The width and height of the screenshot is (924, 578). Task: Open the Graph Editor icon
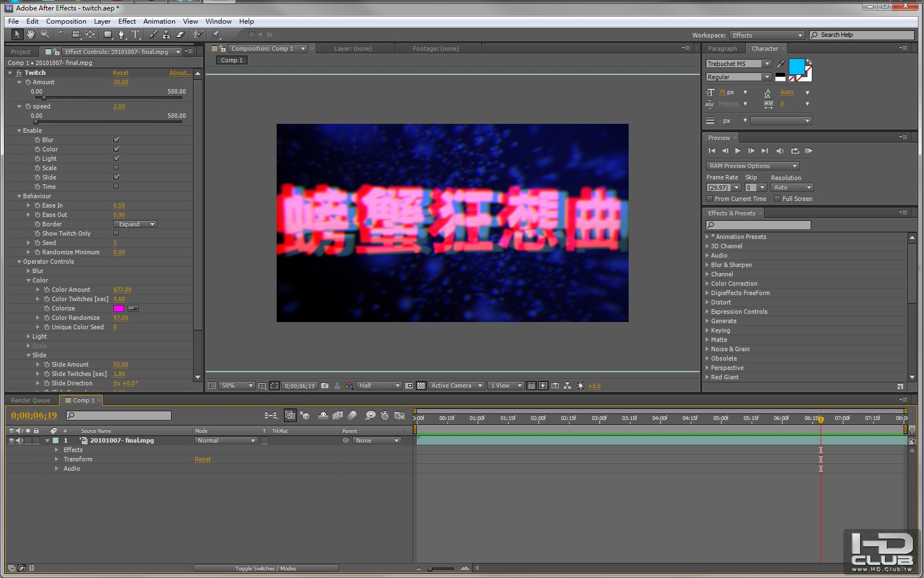click(x=400, y=415)
